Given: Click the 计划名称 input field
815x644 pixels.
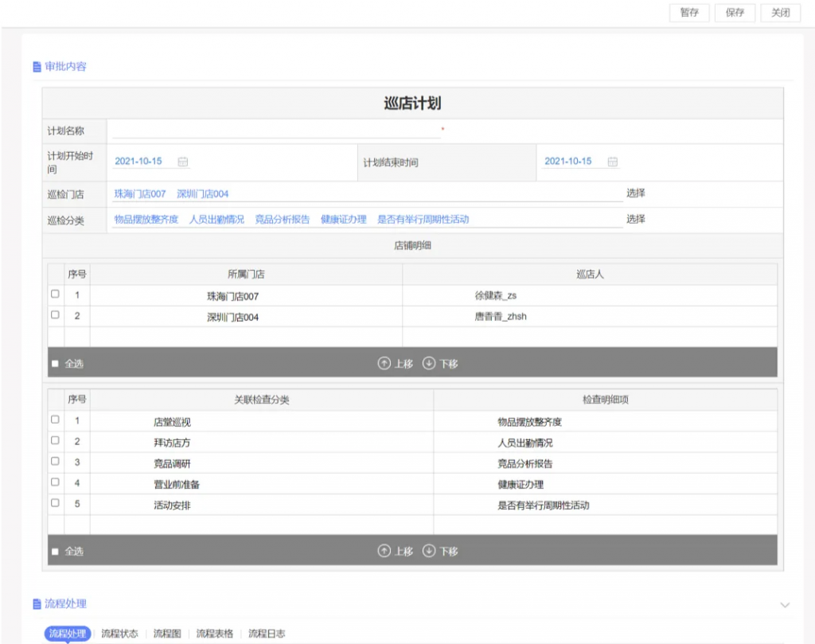Looking at the screenshot, I should click(x=275, y=131).
